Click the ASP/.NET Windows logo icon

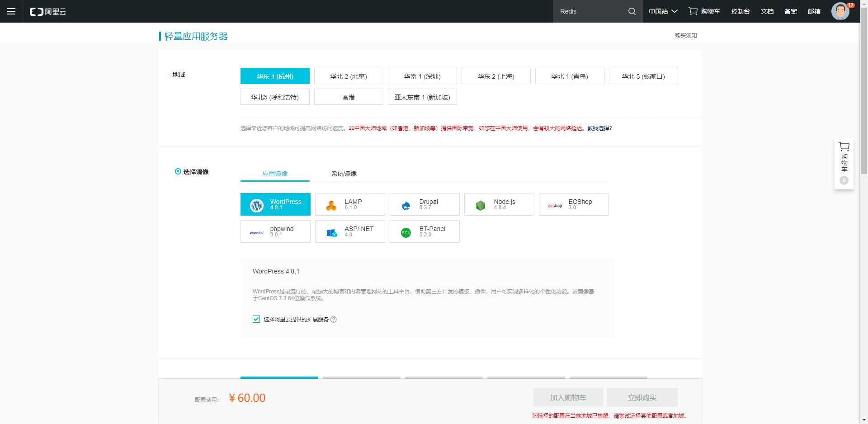[x=332, y=233]
